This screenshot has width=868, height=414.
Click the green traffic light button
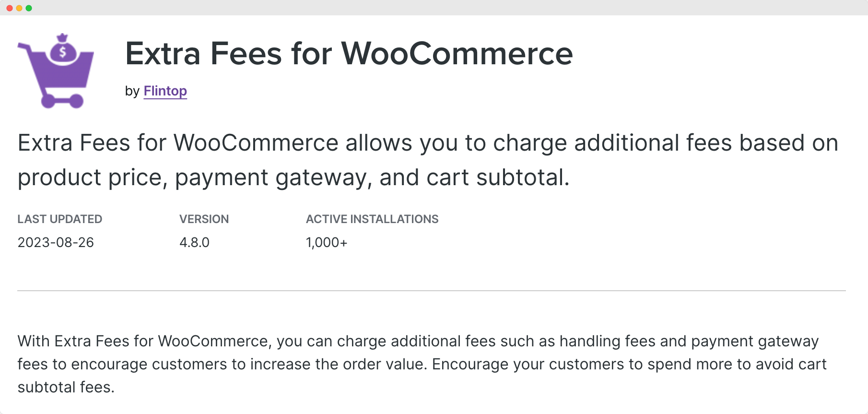[x=29, y=7]
